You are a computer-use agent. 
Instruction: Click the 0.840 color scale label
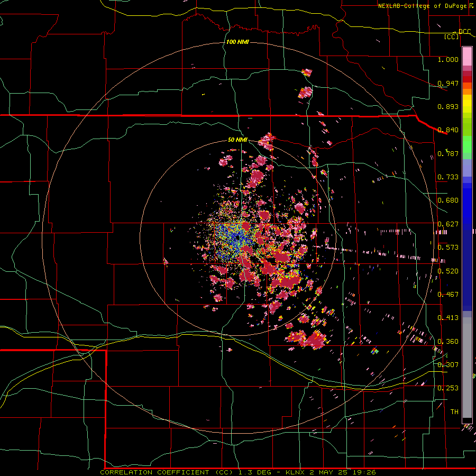coord(448,130)
